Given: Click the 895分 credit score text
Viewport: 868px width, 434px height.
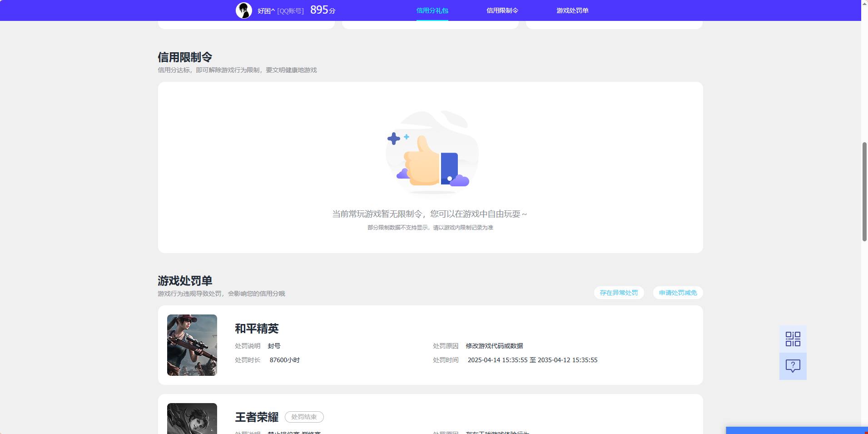Looking at the screenshot, I should 323,10.
